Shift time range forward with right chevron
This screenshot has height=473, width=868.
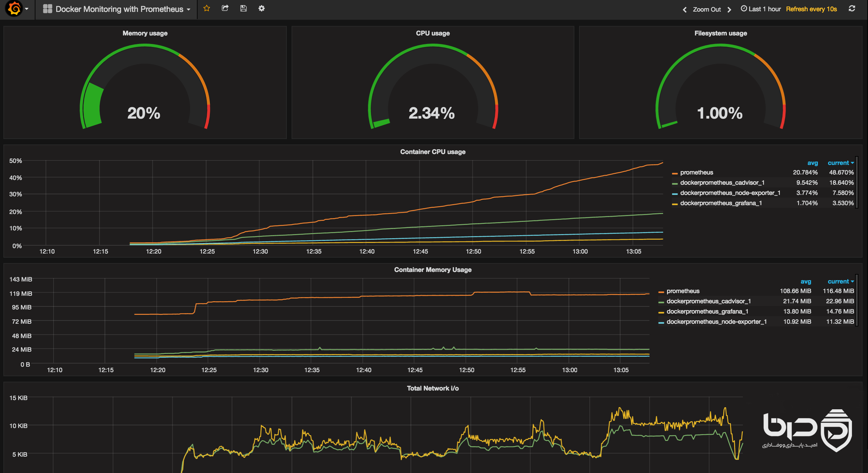729,10
